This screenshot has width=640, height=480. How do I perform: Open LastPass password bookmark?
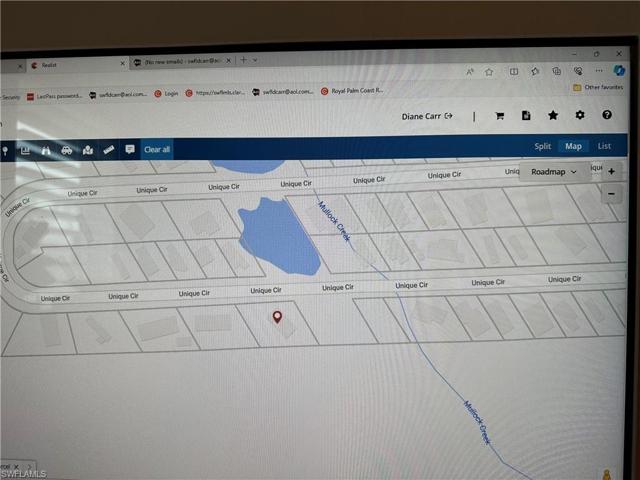55,96
